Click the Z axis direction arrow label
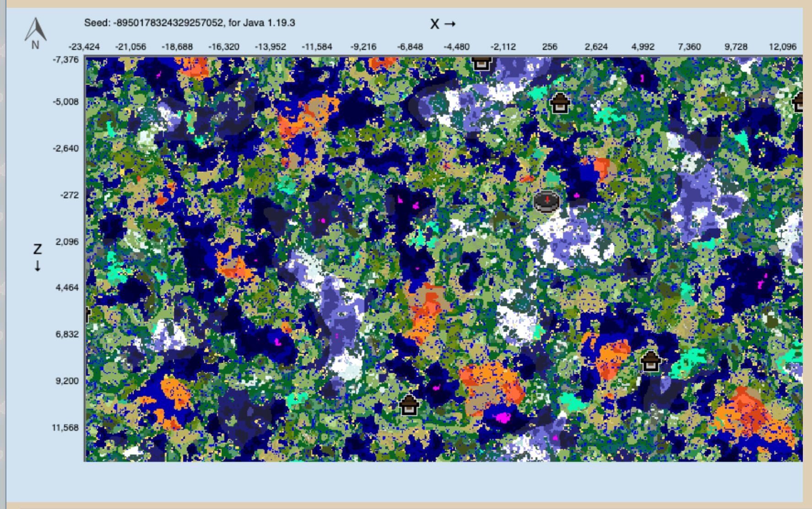The image size is (812, 509). [38, 257]
